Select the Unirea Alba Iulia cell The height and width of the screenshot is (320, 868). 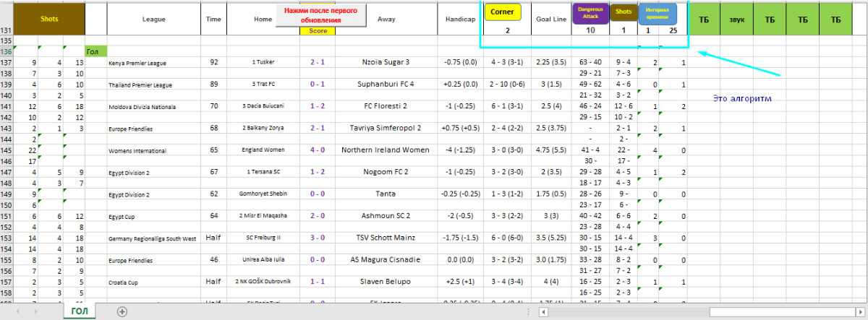click(263, 260)
